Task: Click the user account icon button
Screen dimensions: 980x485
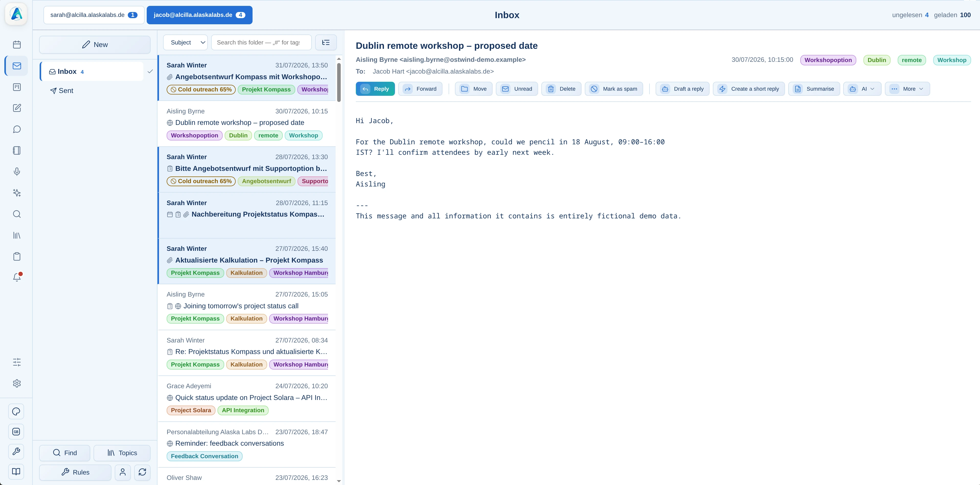Action: (122, 472)
